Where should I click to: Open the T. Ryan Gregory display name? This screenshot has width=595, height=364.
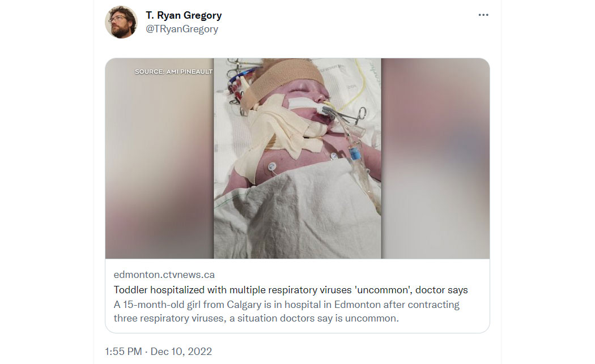click(x=184, y=15)
